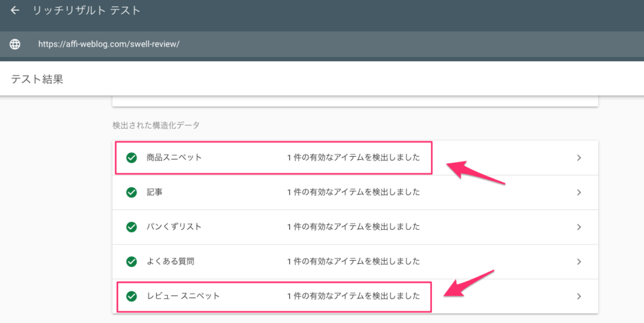Select the レビュー スニペット label
The height and width of the screenshot is (323, 644).
point(183,296)
